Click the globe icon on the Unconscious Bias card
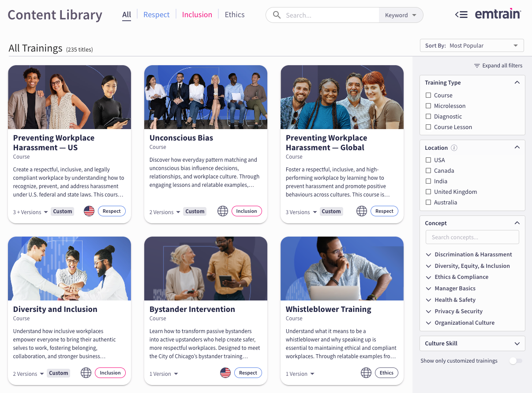The image size is (532, 393). tap(222, 211)
